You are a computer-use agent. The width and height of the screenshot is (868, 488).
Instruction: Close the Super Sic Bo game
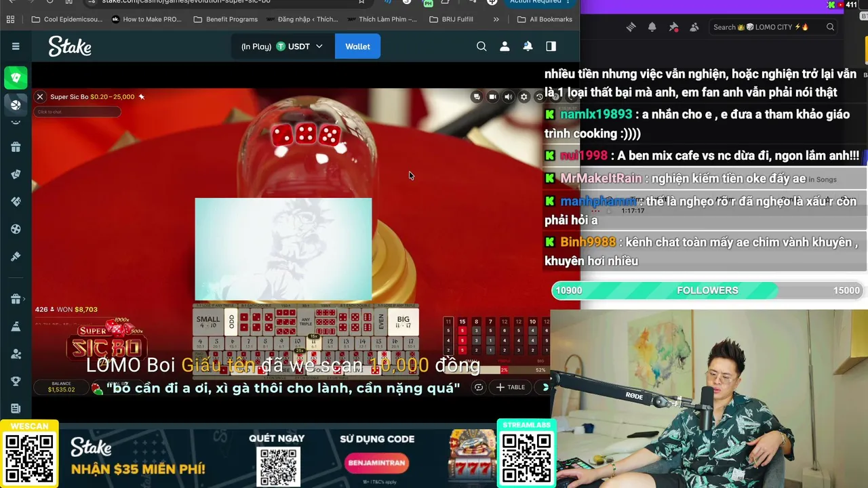pos(40,97)
